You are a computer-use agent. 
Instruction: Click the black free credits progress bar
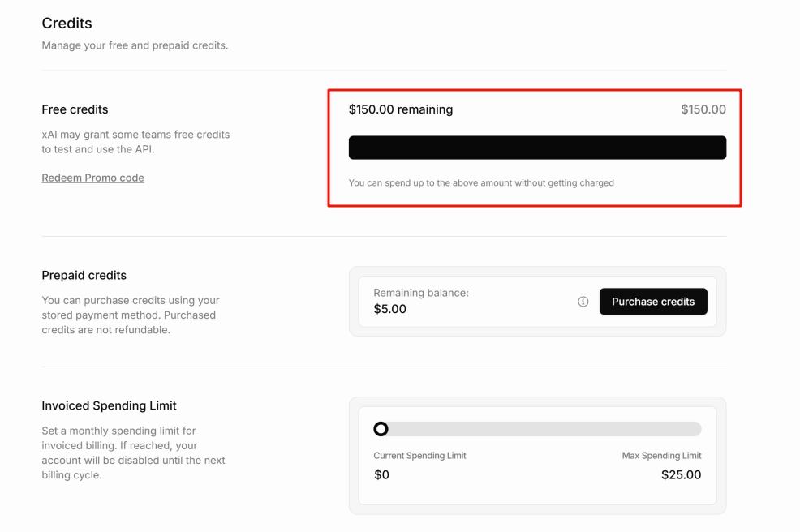(537, 148)
